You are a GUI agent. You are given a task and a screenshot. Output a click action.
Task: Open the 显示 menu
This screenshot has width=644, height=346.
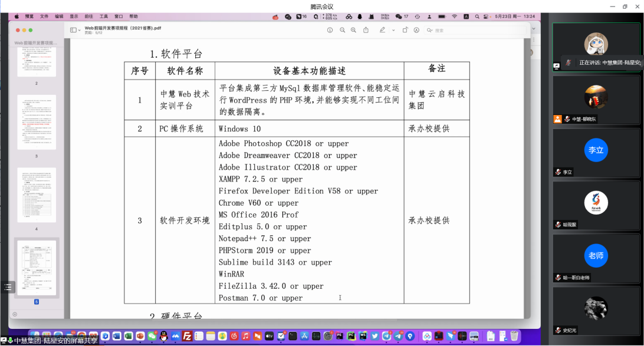pos(74,17)
